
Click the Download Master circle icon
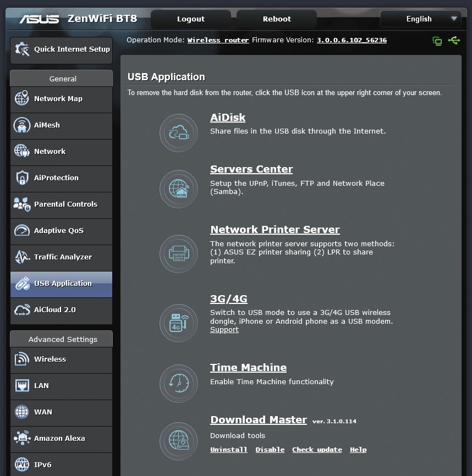[179, 441]
